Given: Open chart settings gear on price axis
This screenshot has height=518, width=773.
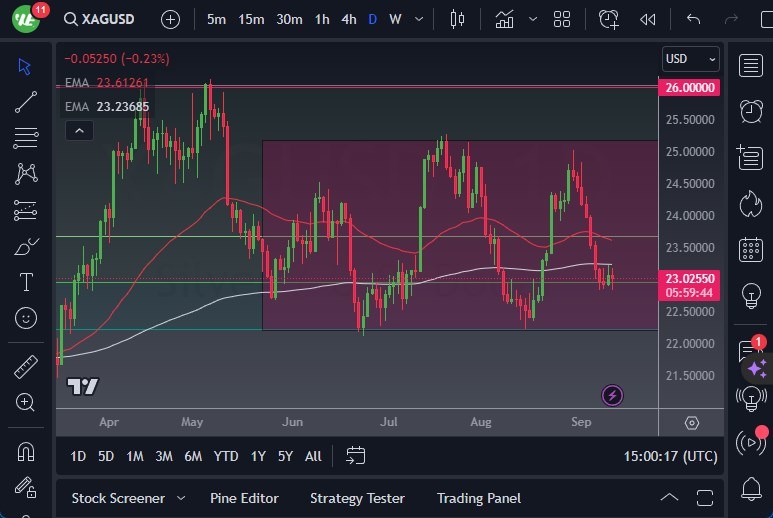Looking at the screenshot, I should [691, 423].
